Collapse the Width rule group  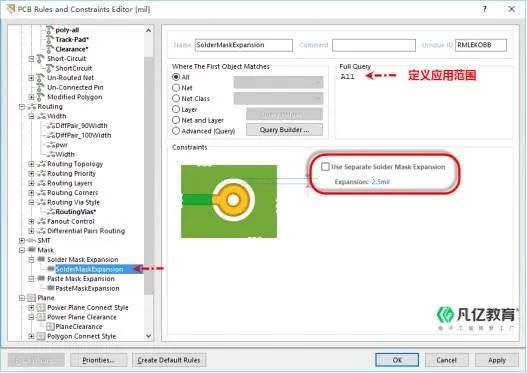coord(31,116)
